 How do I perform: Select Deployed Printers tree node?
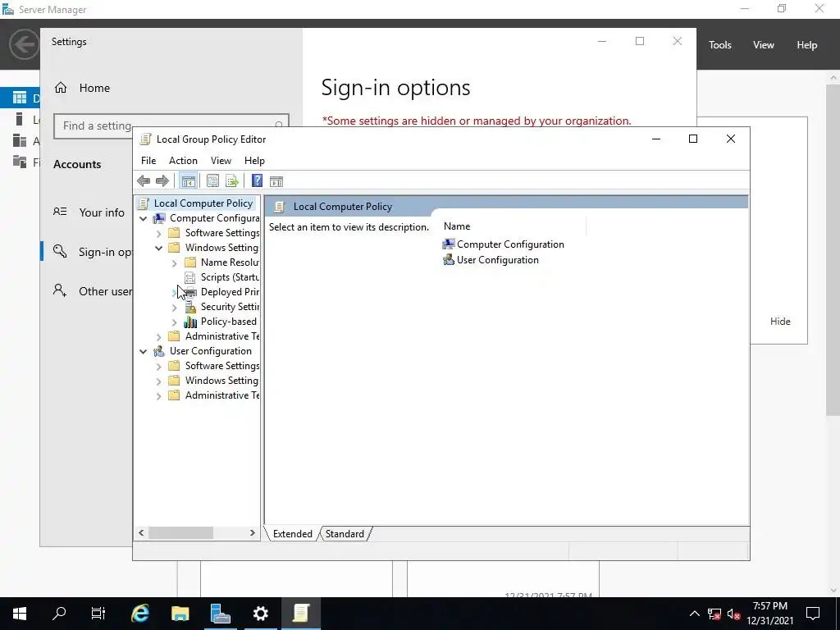pos(230,292)
